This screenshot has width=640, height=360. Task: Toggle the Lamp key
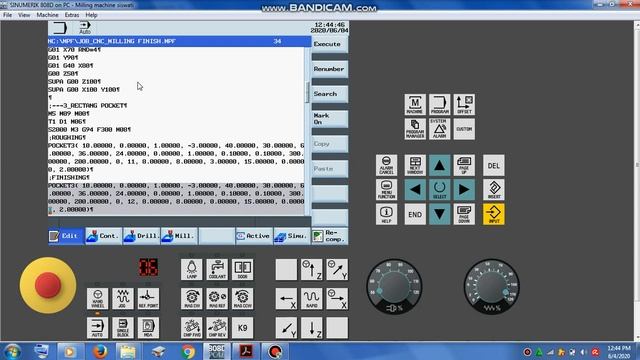(191, 269)
